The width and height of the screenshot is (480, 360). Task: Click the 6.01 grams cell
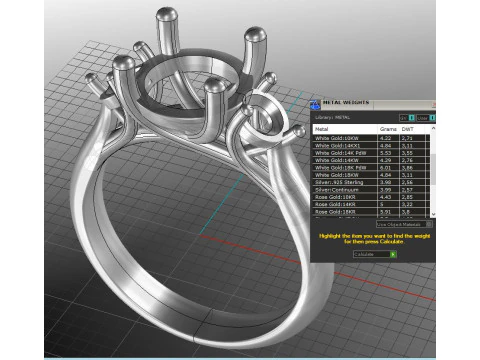tap(388, 167)
